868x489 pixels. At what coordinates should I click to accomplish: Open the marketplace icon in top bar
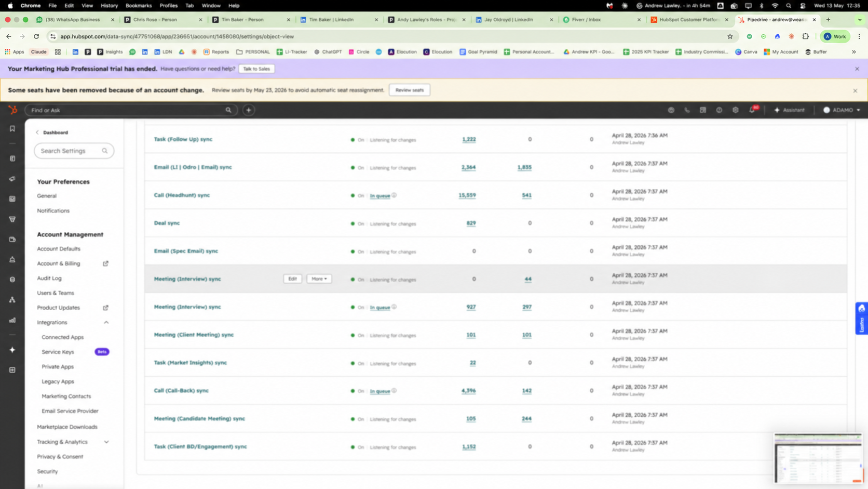703,110
